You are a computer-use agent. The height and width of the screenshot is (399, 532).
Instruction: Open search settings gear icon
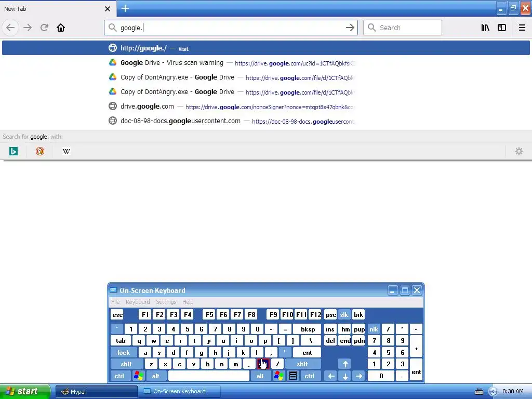click(519, 151)
